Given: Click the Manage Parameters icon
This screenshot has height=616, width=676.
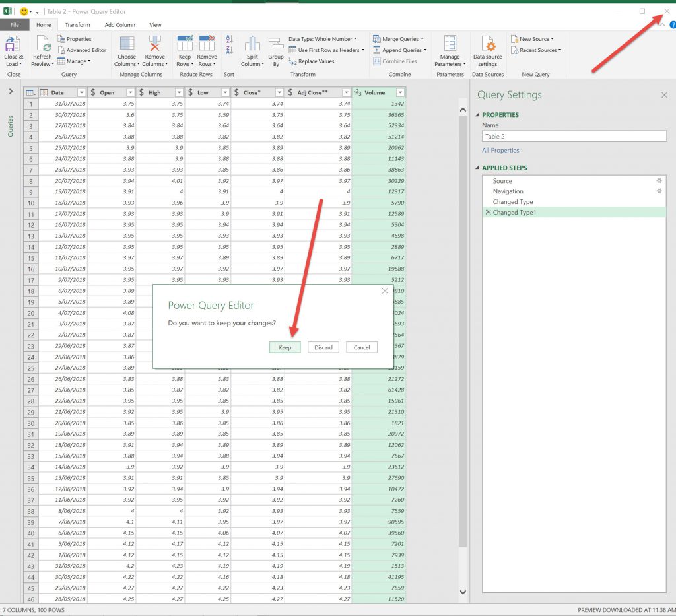Looking at the screenshot, I should (450, 45).
